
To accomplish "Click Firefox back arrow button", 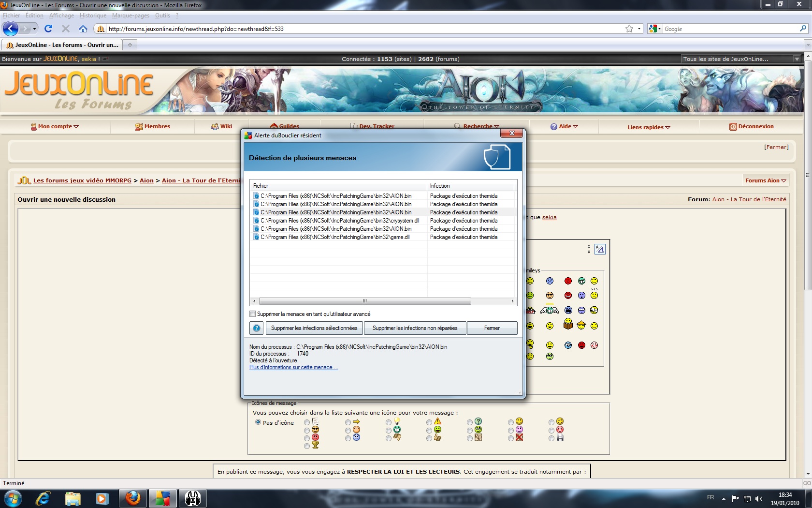I will (11, 29).
